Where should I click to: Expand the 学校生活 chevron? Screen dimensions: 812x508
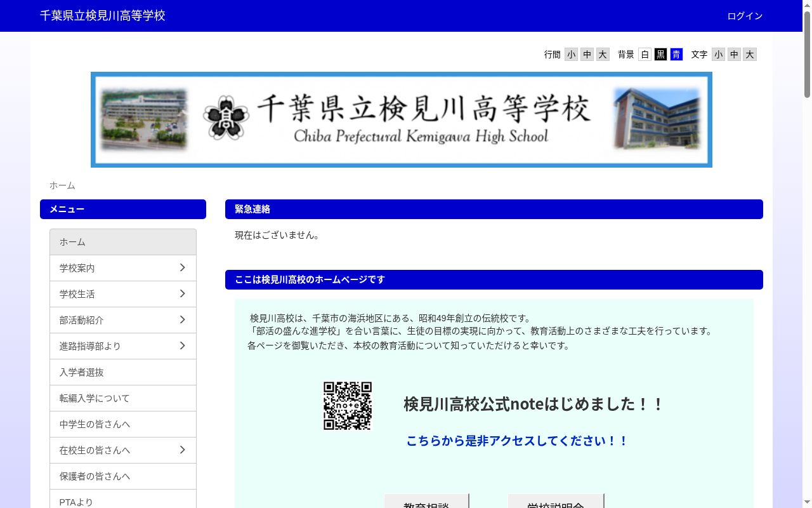coord(182,294)
